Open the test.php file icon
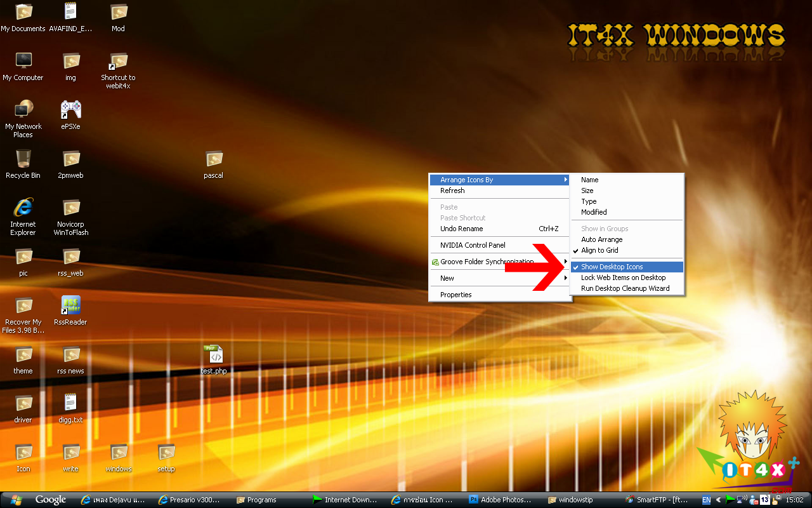812x508 pixels. [213, 356]
